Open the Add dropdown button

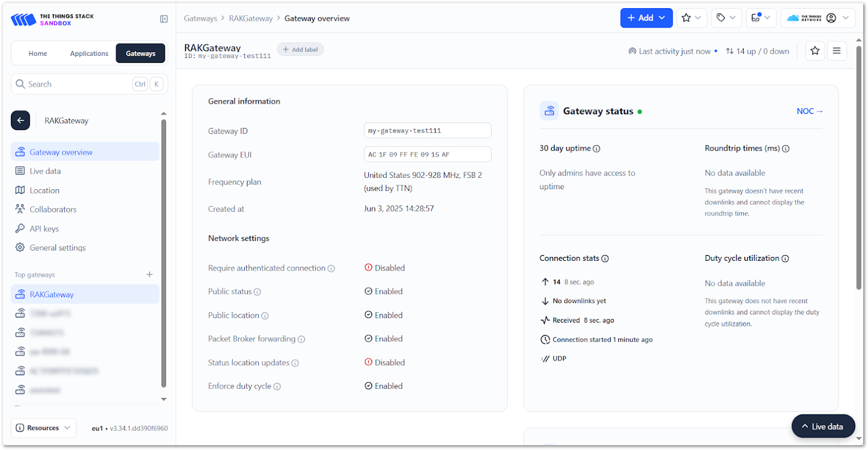click(646, 18)
